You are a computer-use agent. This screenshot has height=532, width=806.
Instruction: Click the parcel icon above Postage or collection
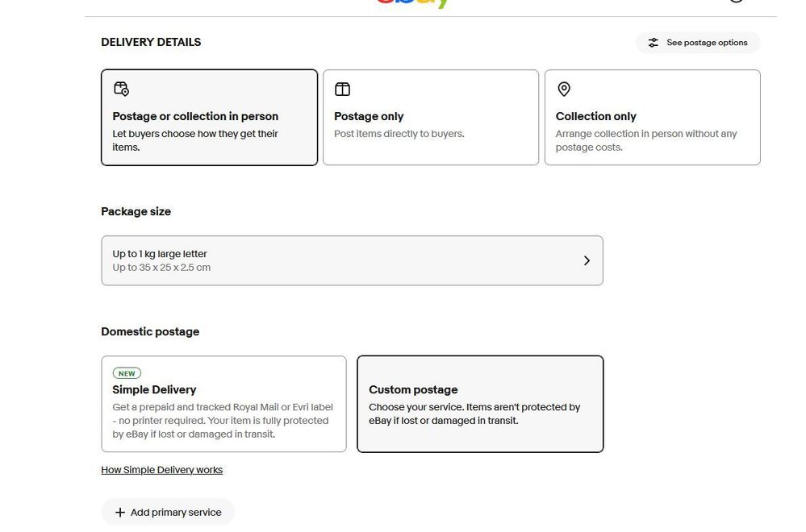click(x=121, y=89)
